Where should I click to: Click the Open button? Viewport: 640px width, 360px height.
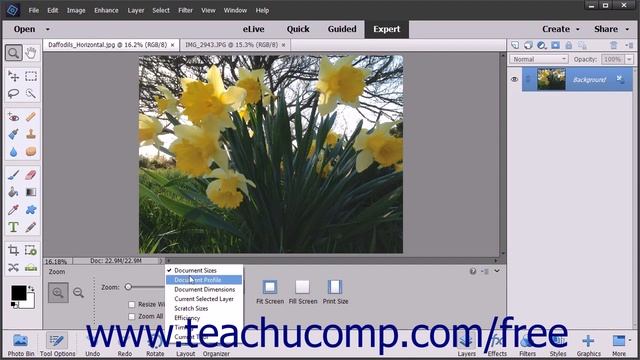[24, 29]
